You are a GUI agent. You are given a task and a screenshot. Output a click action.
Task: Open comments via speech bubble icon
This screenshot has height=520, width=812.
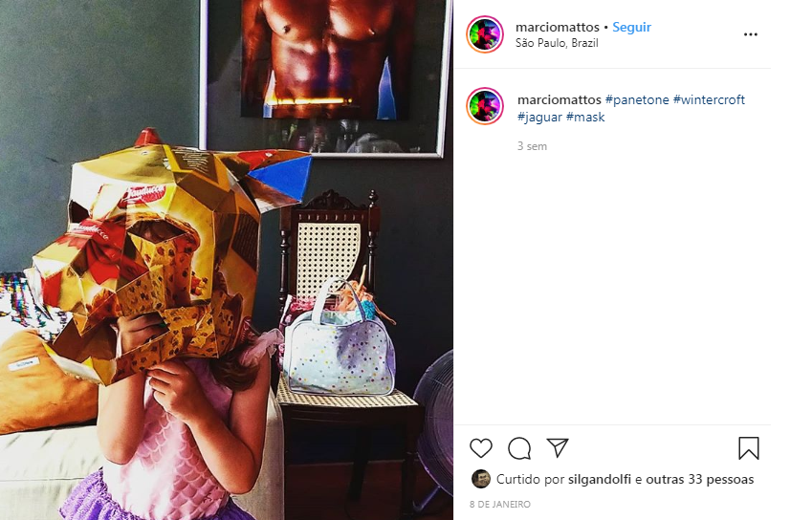point(519,448)
